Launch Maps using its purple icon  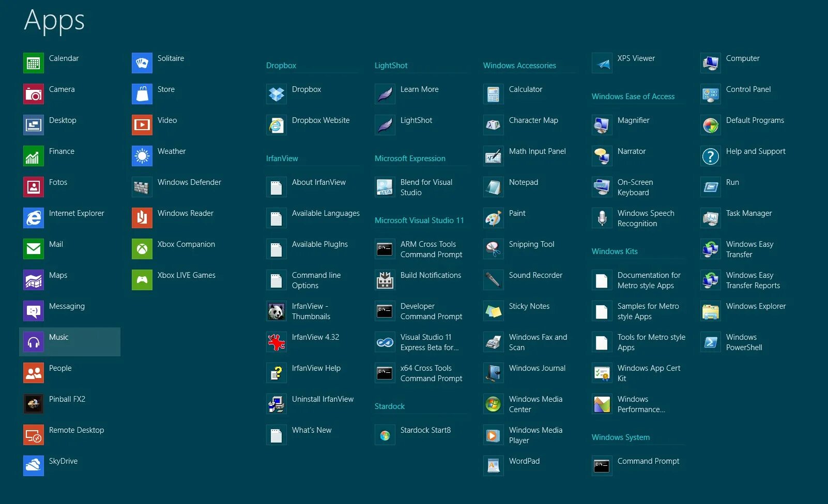click(x=34, y=280)
